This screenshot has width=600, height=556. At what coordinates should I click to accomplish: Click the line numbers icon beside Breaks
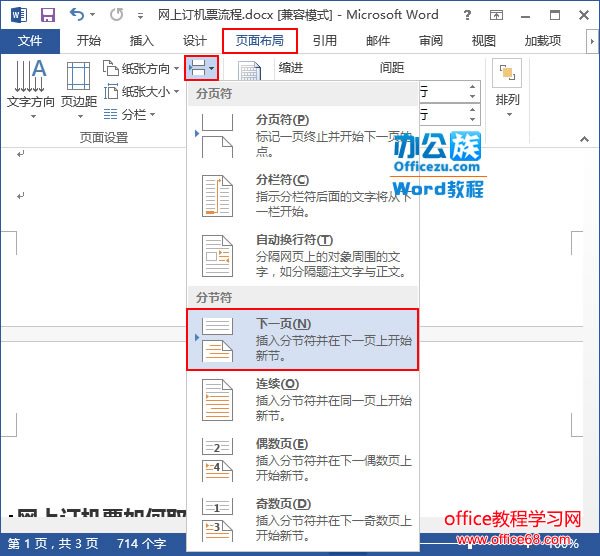tap(249, 71)
